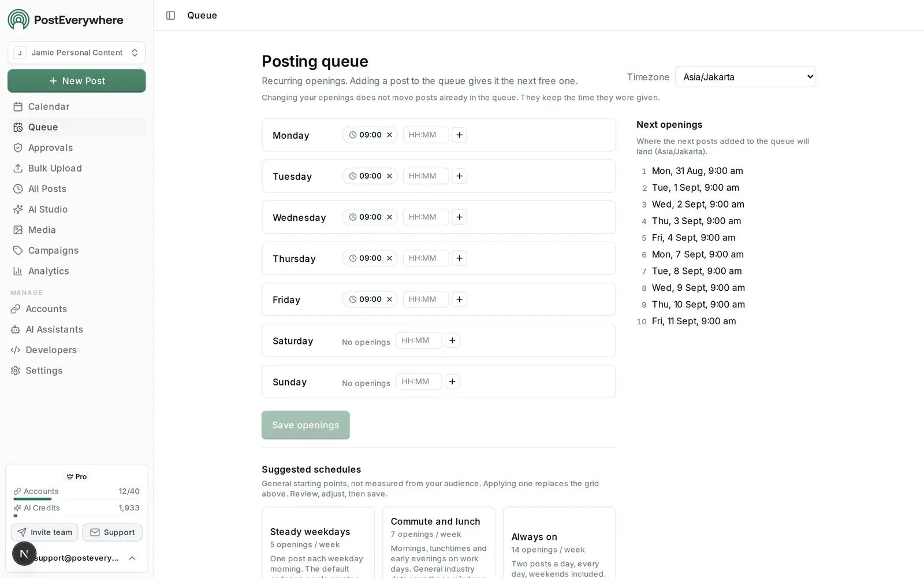
Task: Remove Monday's 09:00 opening
Action: pos(389,135)
